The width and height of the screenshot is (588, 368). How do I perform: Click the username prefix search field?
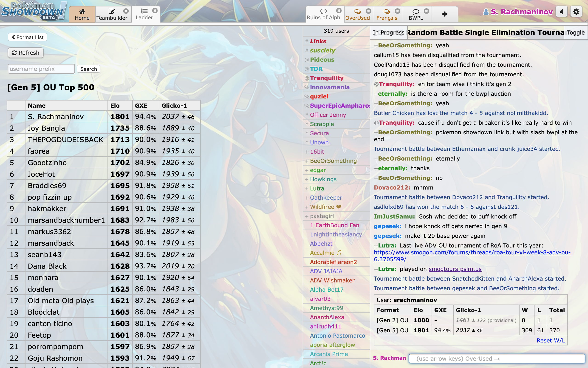41,69
